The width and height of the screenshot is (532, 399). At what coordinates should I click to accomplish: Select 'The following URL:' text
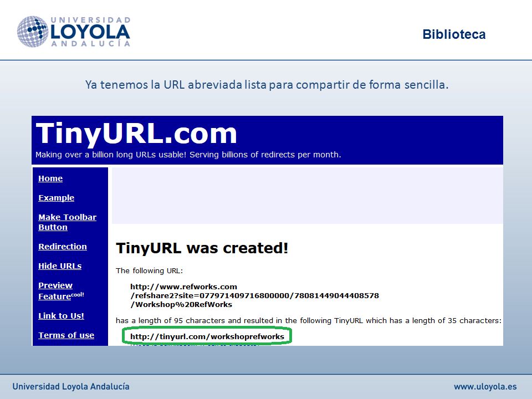point(149,271)
